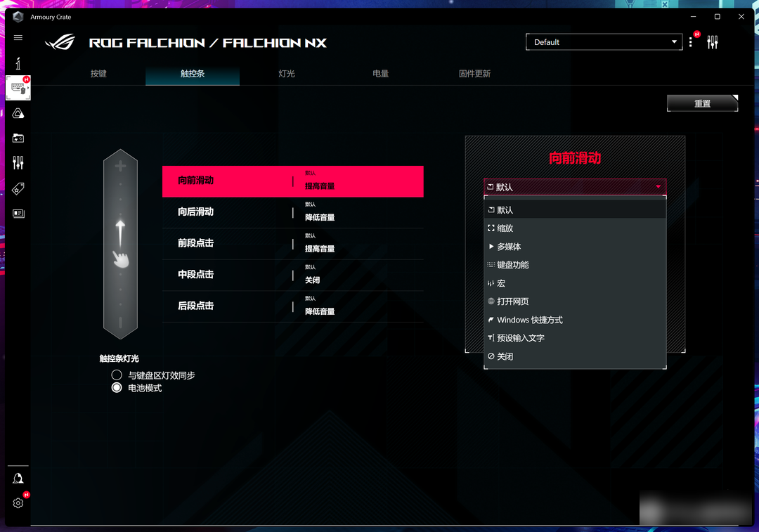The width and height of the screenshot is (759, 532).
Task: Click the 重置 reset button
Action: click(702, 103)
